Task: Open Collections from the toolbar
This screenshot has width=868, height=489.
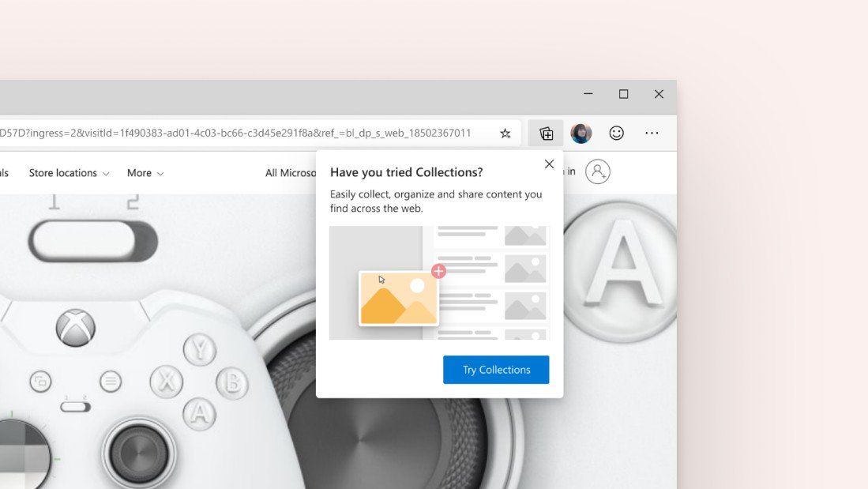Action: point(545,133)
